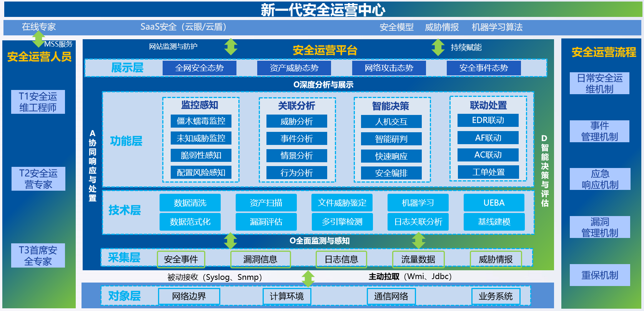644x311 pixels.
Task: Click green arrow between 被动接收 and 主动拉取
Action: coord(308,279)
